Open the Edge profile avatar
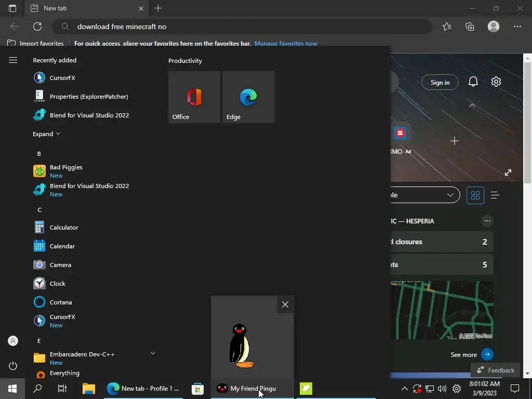The height and width of the screenshot is (399, 532). tap(494, 26)
